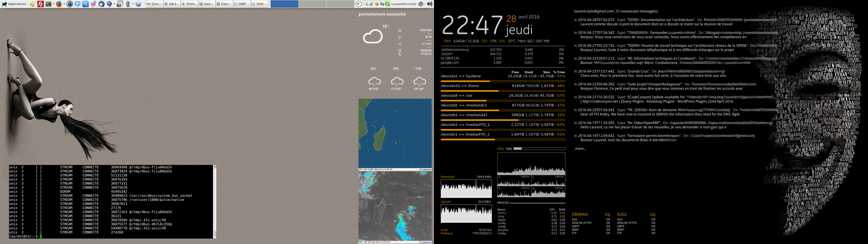
Task: Expand the microphone launcher dropdown arrow
Action: pos(133,4)
